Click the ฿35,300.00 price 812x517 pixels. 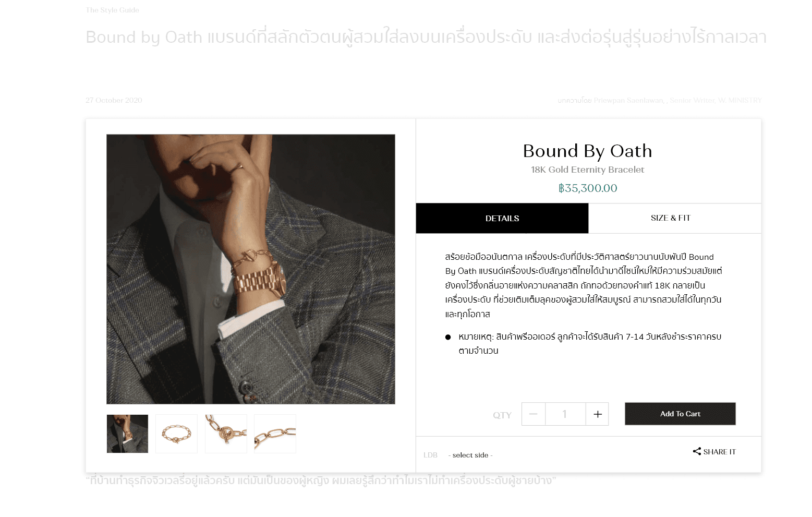(588, 188)
